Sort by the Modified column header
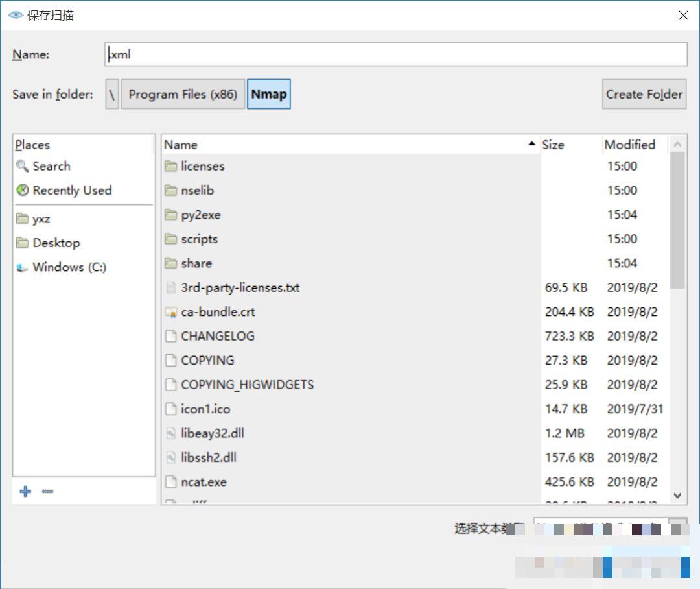 pyautogui.click(x=635, y=145)
